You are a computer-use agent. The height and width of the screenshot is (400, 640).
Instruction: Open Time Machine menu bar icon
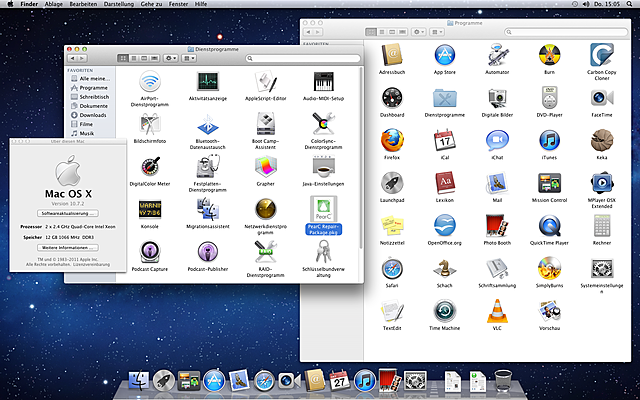pyautogui.click(x=575, y=4)
